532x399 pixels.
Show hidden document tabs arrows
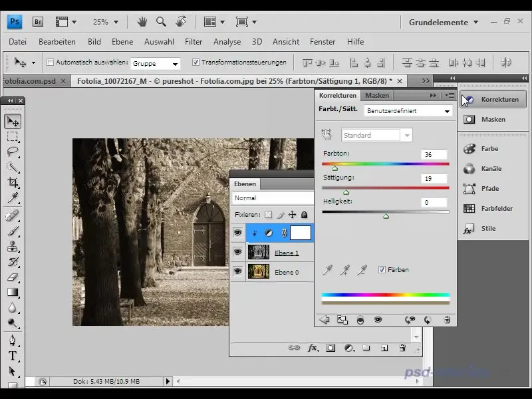click(x=426, y=80)
